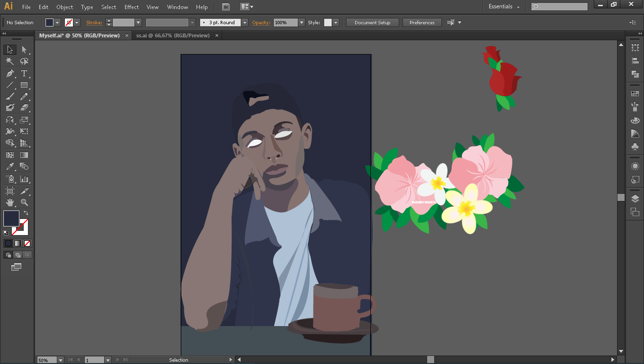Reset to default fill and stroke
644x364 pixels.
[x=6, y=233]
